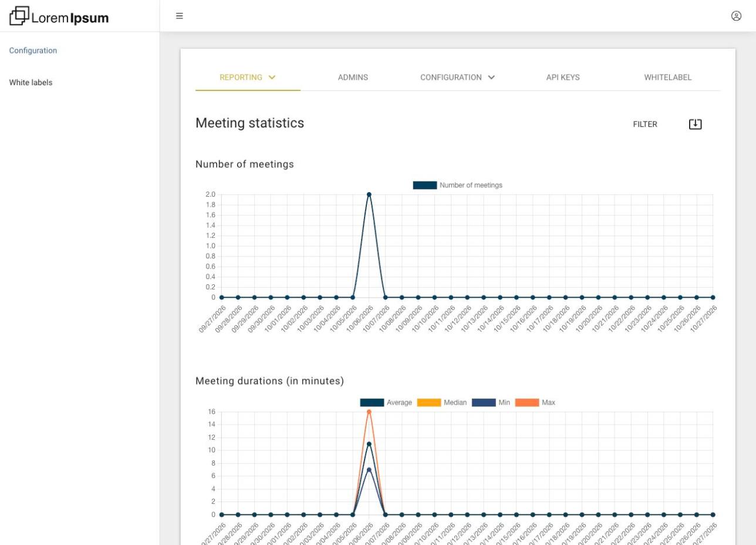The width and height of the screenshot is (756, 545).
Task: Click the Lorem Ipsum brand text
Action: (x=70, y=18)
